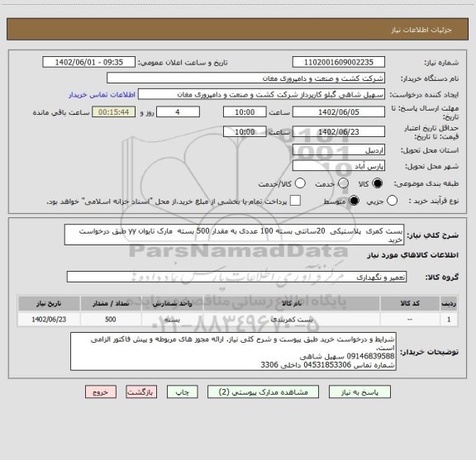Viewport: 476px width, 460px height.
Task: Click the چاپ print button
Action: 183,392
